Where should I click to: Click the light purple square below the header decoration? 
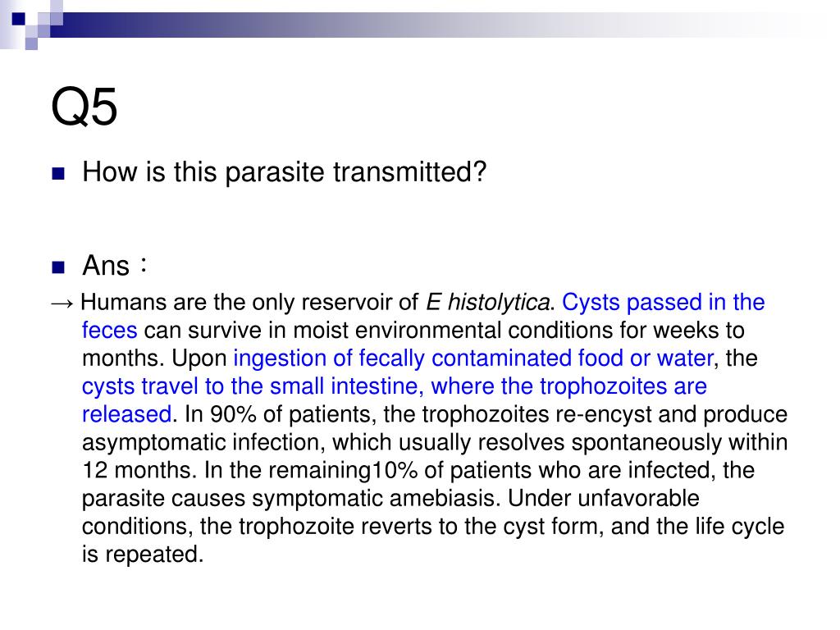click(x=32, y=44)
